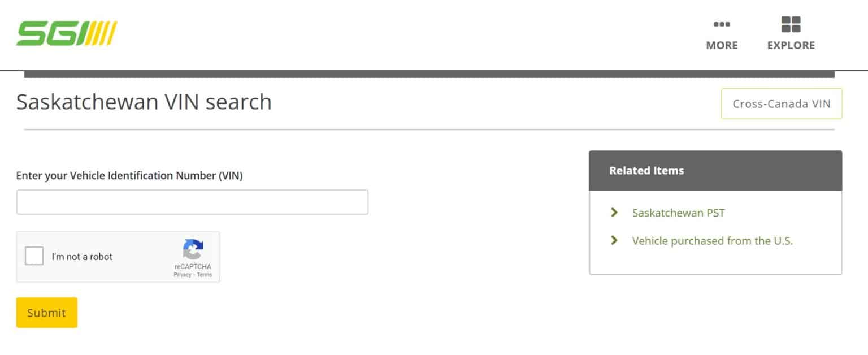Click the Saskatchewan VIN search heading
Screen dimensions: 868x355
pyautogui.click(x=144, y=102)
